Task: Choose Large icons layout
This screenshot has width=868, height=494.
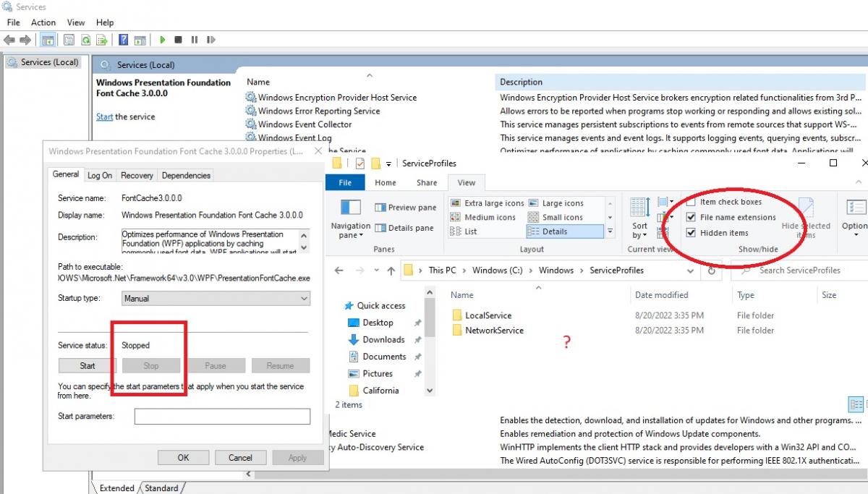Action: (556, 203)
